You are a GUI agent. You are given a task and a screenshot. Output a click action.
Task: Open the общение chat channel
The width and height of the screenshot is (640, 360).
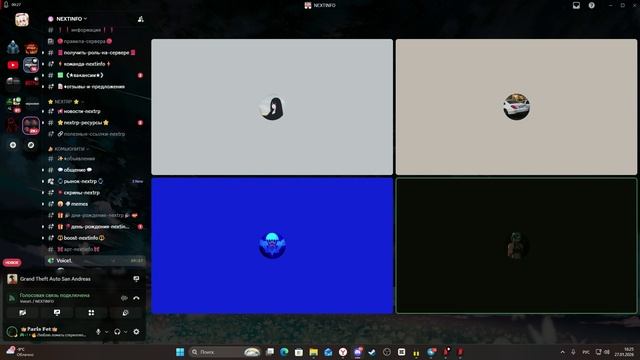(95, 170)
